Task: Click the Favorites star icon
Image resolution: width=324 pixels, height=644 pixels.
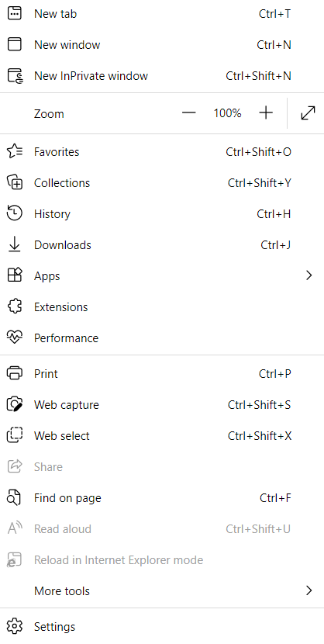Action: pos(15,151)
